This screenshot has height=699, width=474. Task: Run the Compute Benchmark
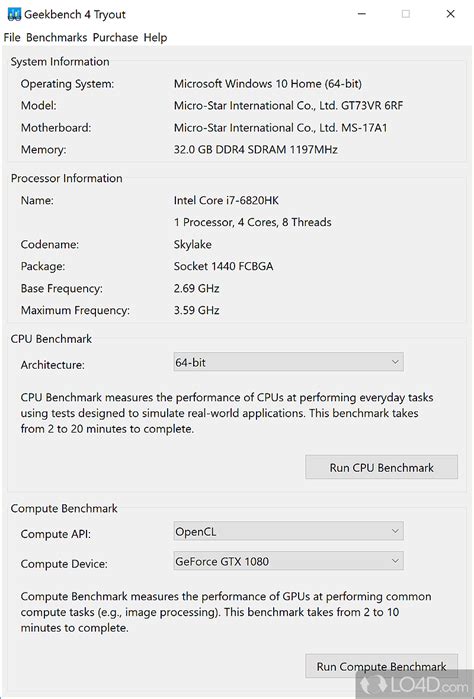[x=382, y=666]
